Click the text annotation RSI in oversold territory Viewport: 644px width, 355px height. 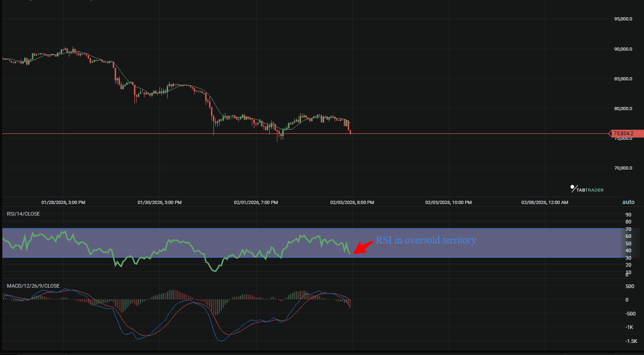(x=425, y=240)
